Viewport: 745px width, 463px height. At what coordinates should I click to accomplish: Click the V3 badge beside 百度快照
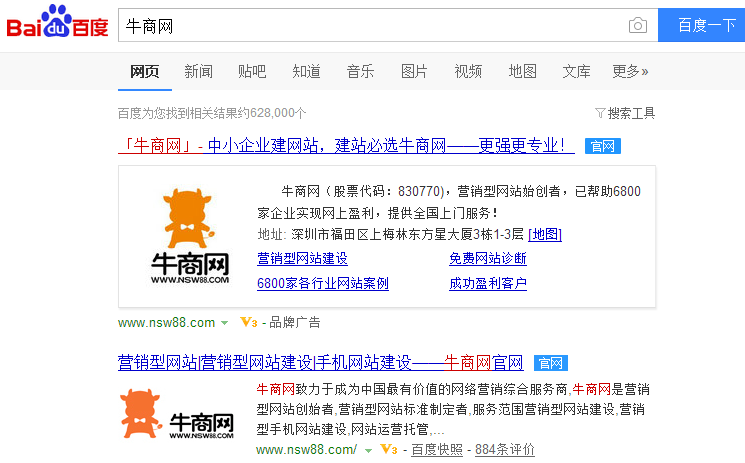pyautogui.click(x=389, y=449)
